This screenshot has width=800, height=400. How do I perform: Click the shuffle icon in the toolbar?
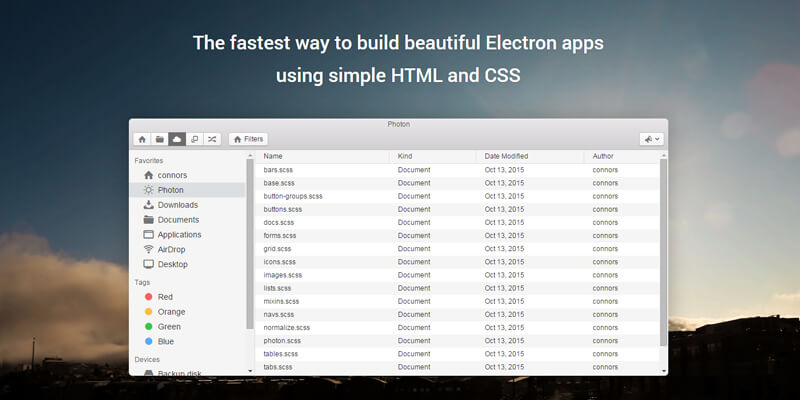[212, 139]
